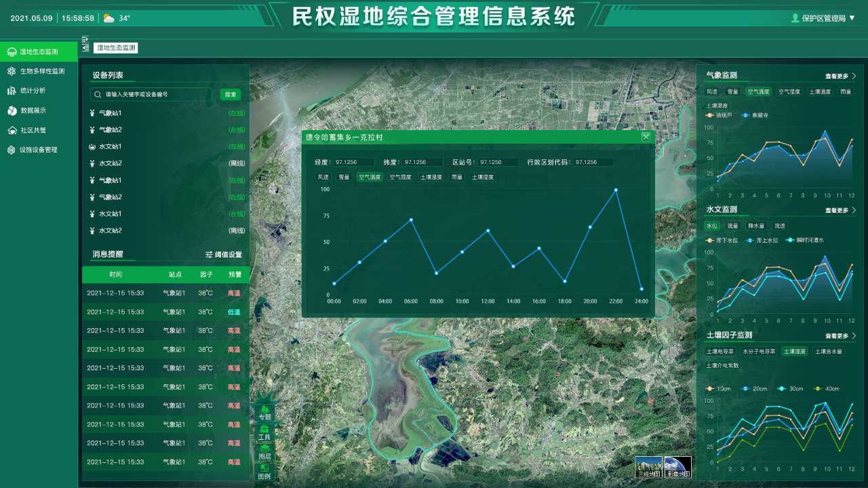
Task: Click the 湿地生态监测 sidebar icon
Action: [12, 52]
